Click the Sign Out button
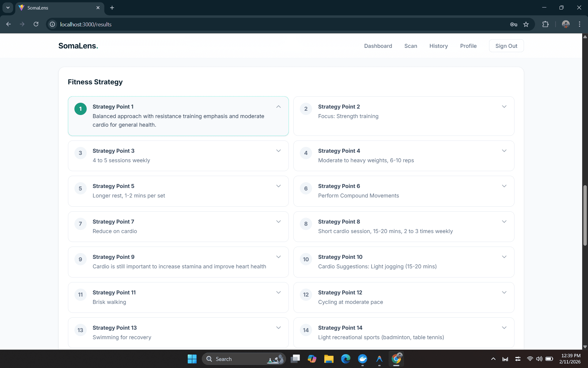This screenshot has width=588, height=368. pos(506,46)
